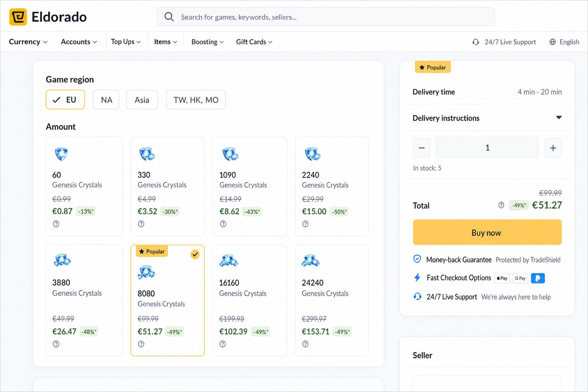Select the EU game region
The height and width of the screenshot is (392, 588).
(x=65, y=100)
